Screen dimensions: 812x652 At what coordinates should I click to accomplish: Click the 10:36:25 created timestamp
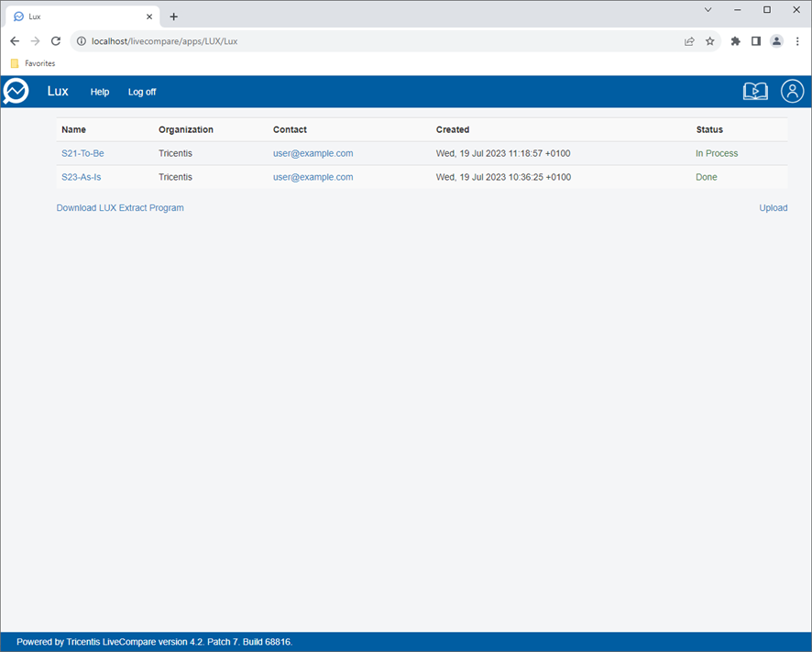(503, 177)
